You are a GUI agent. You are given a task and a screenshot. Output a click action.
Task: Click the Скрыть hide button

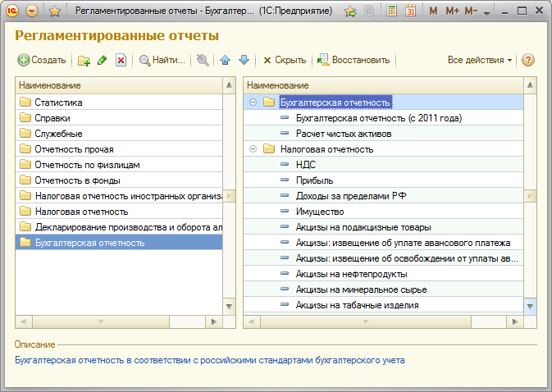284,60
